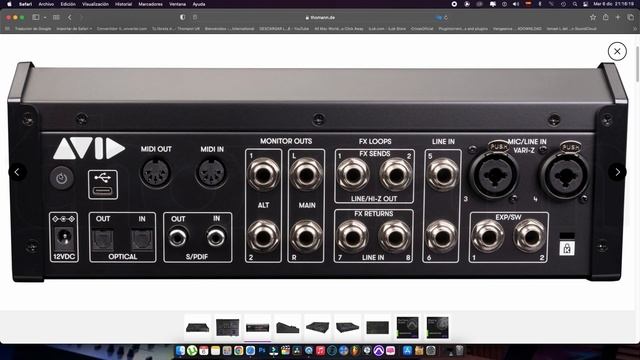Open the Archivo menu
Image resolution: width=640 pixels, height=360 pixels.
46,4
